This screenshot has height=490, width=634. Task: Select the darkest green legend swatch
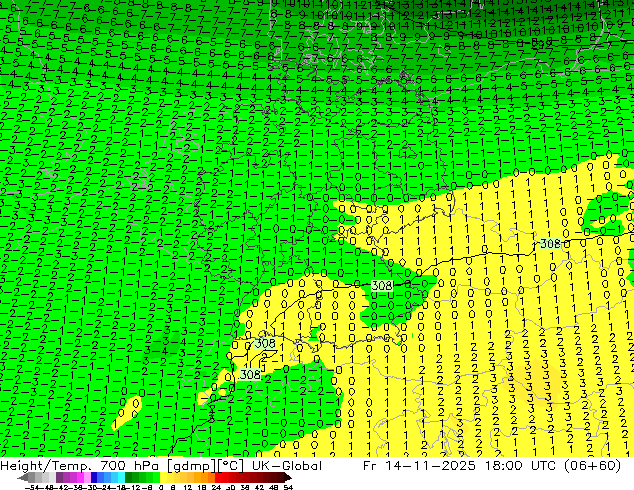[x=128, y=478]
